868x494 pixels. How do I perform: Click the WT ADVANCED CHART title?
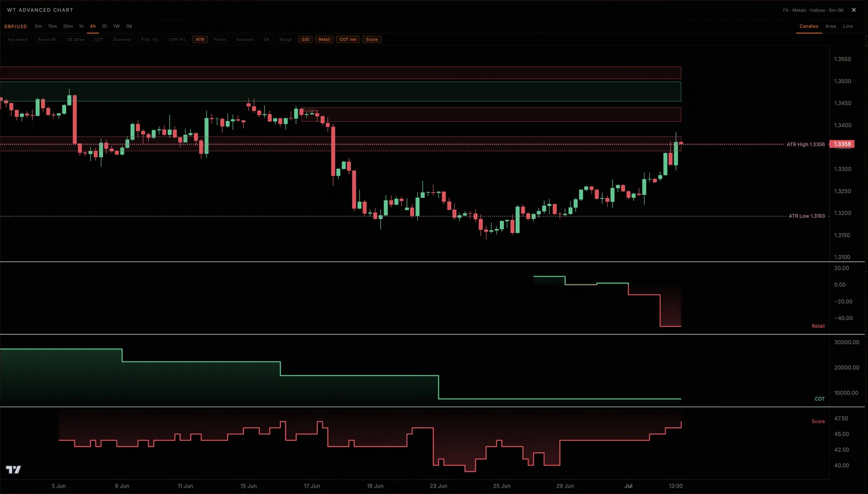(x=40, y=10)
